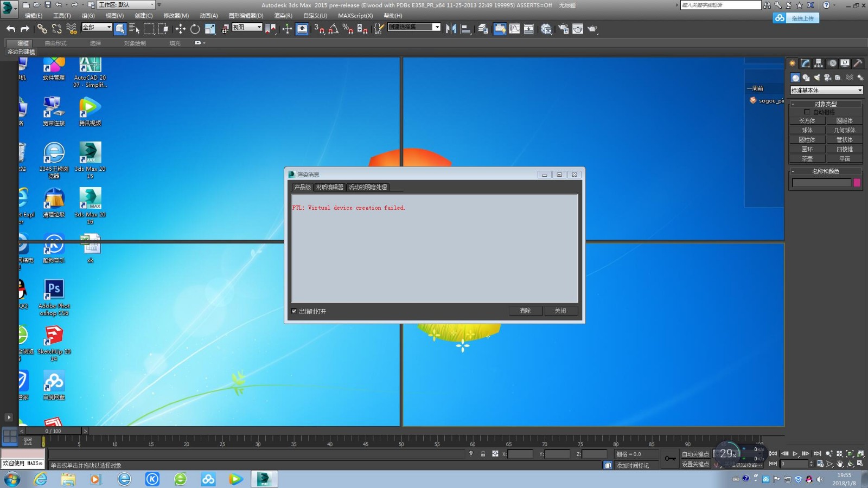Open the 工作区: 默认 workspace dropdown
This screenshot has width=868, height=488.
(126, 5)
